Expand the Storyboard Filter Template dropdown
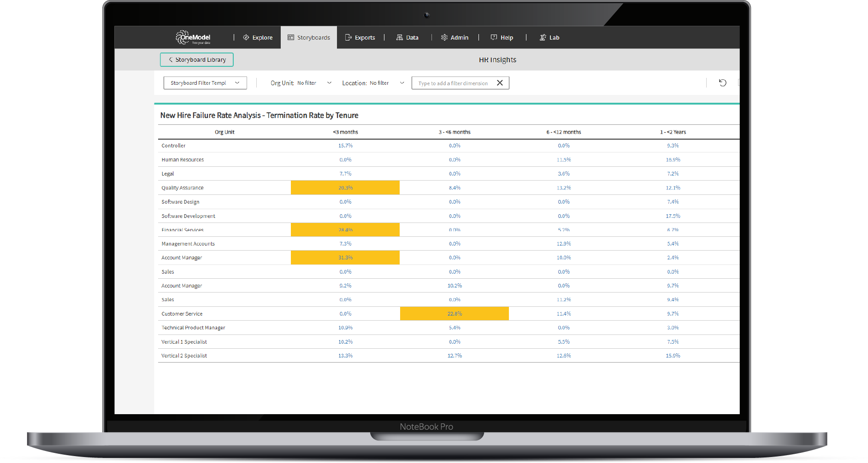 (x=205, y=83)
